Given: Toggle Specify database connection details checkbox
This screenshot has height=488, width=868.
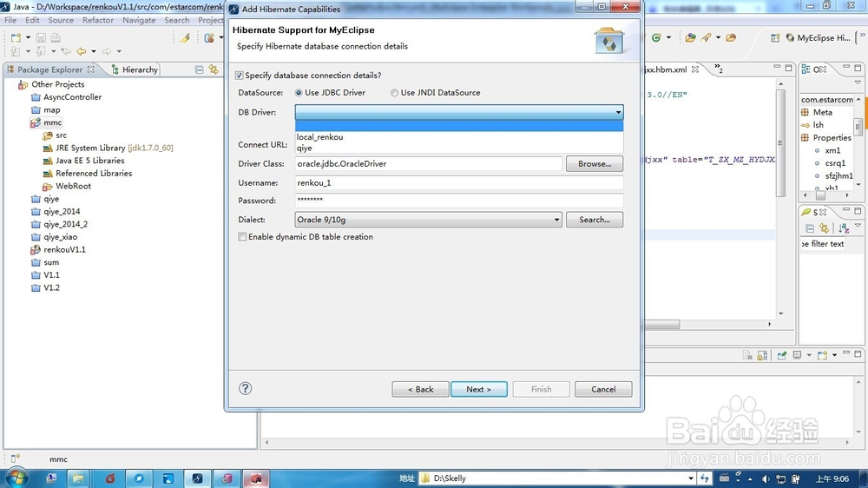Looking at the screenshot, I should [240, 76].
